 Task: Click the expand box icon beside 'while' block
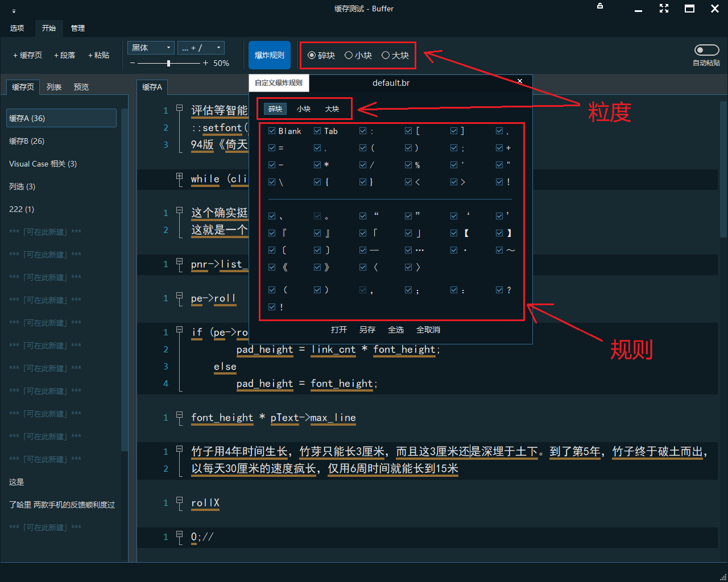pos(179,177)
